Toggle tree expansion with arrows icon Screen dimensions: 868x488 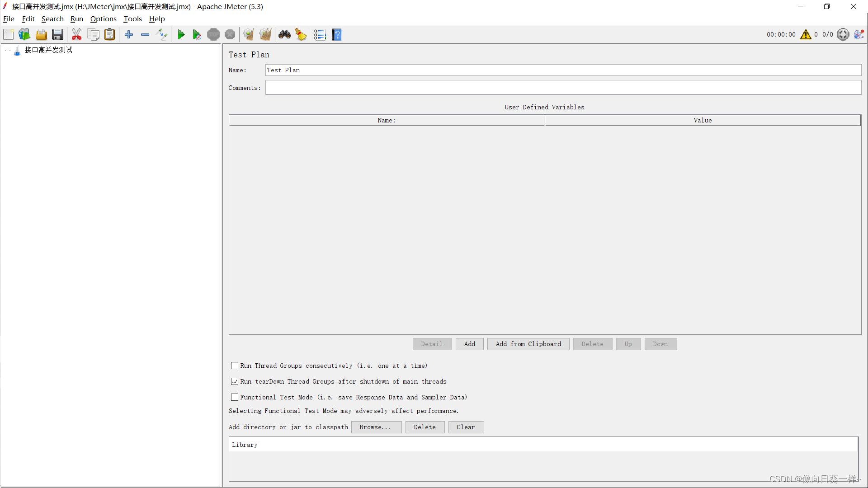(x=161, y=35)
